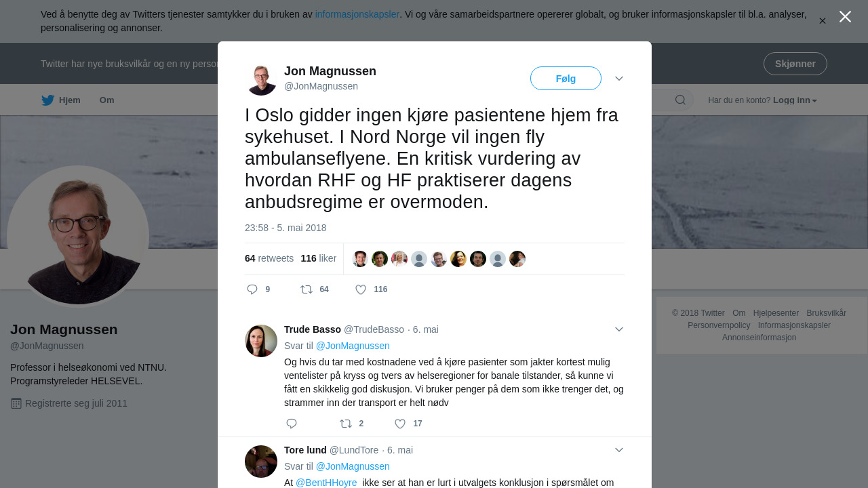
Task: Click the search magnifier icon
Action: [680, 100]
